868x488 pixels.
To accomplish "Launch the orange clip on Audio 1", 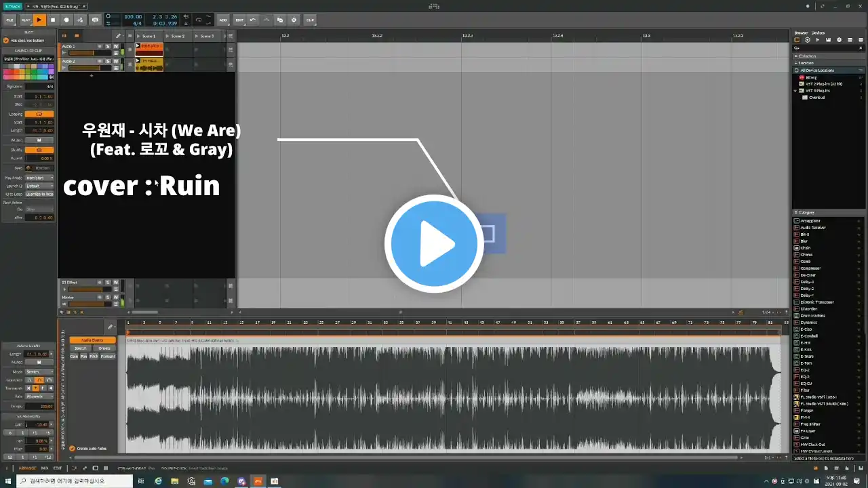I will coord(138,46).
